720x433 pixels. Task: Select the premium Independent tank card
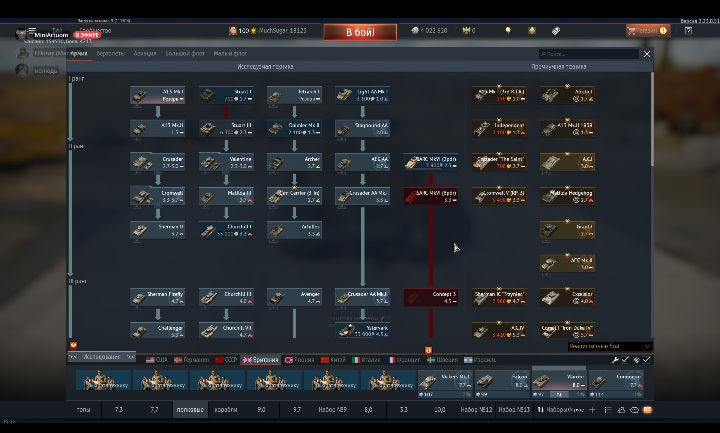click(x=499, y=129)
